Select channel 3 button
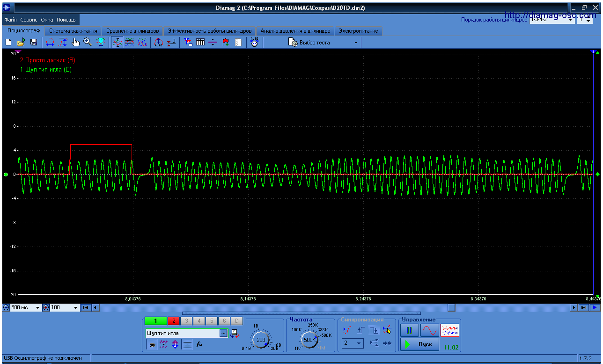603x364 pixels. tap(186, 321)
